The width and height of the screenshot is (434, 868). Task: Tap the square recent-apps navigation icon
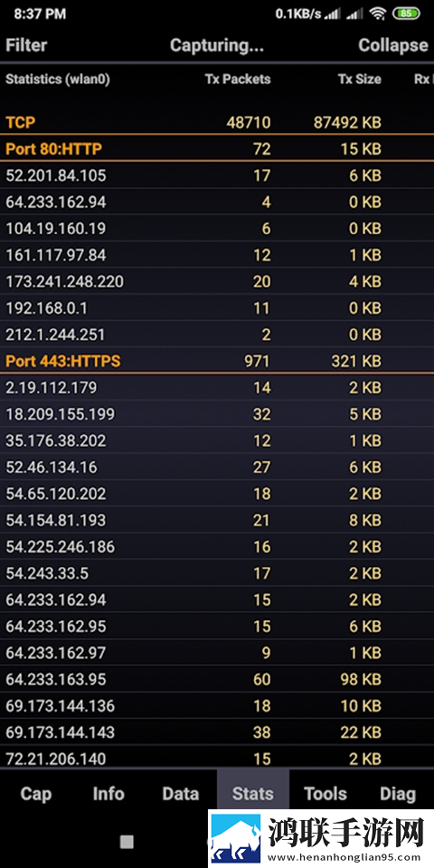[127, 842]
